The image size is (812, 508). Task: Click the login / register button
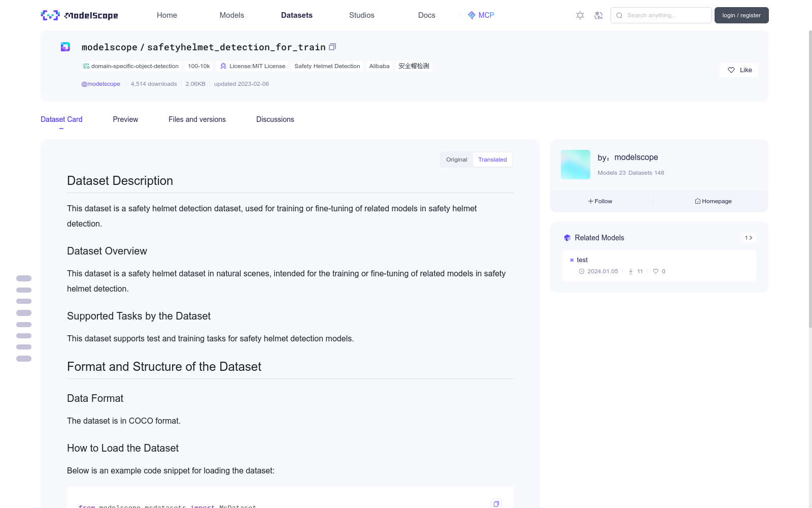(x=741, y=15)
